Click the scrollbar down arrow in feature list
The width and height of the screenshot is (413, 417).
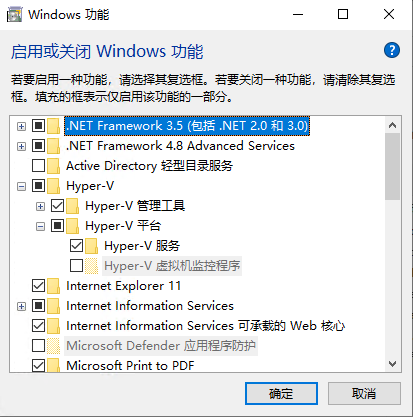pyautogui.click(x=392, y=364)
